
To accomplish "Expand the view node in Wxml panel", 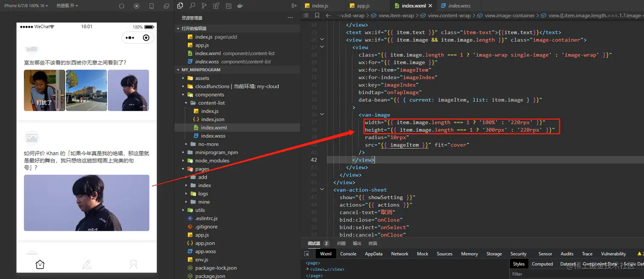I will pyautogui.click(x=308, y=269).
